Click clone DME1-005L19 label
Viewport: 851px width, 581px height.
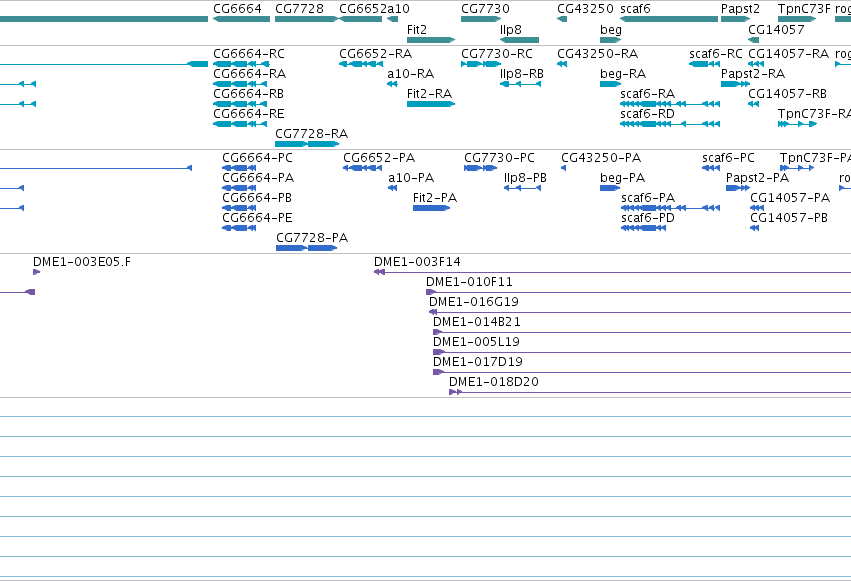[476, 342]
